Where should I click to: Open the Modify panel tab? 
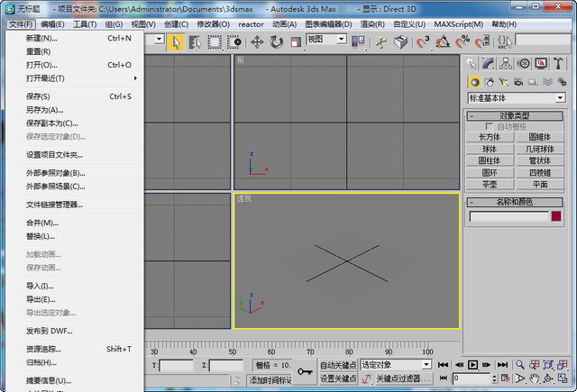489,63
